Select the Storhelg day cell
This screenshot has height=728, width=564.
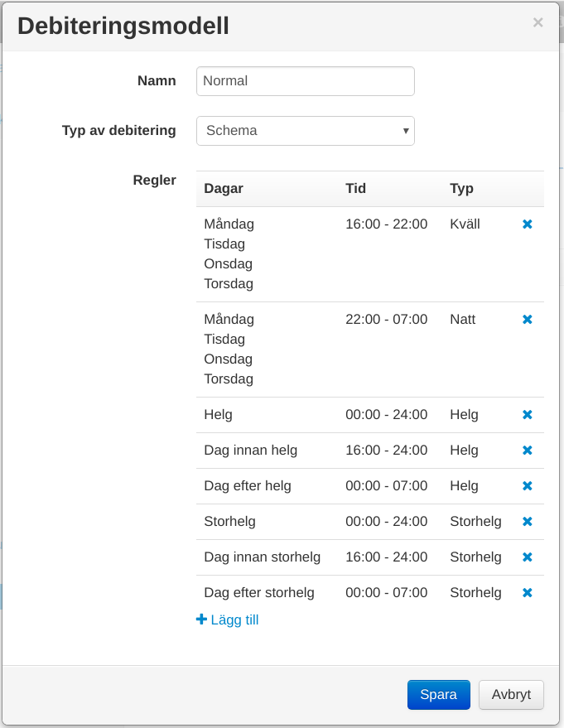click(x=229, y=522)
